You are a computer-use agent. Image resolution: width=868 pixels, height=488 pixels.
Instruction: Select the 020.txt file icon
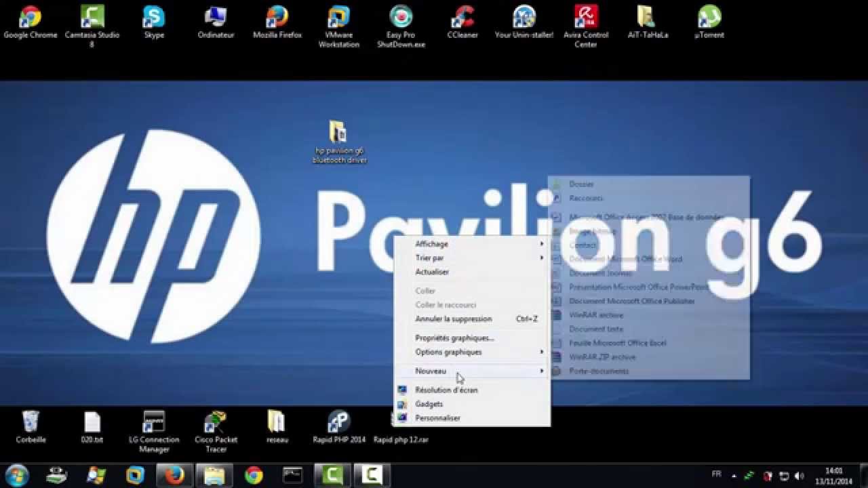click(92, 427)
